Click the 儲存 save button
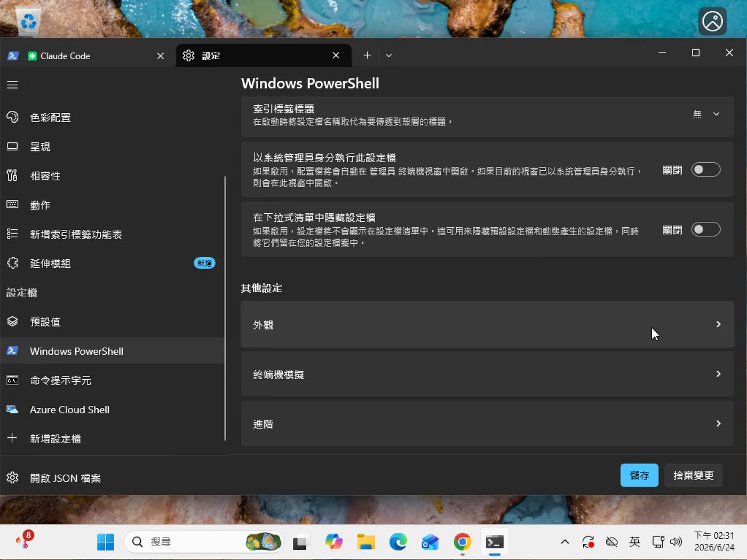The width and height of the screenshot is (747, 560). [639, 475]
